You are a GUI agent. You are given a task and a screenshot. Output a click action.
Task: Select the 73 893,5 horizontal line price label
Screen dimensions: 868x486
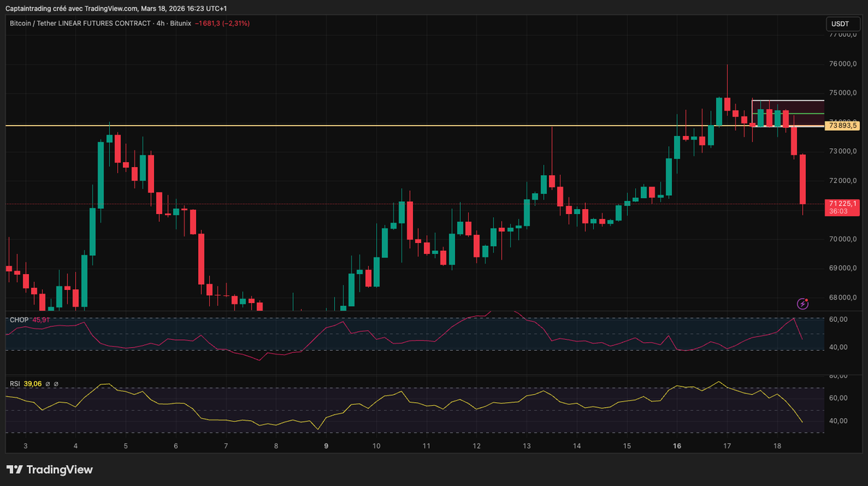click(x=842, y=126)
